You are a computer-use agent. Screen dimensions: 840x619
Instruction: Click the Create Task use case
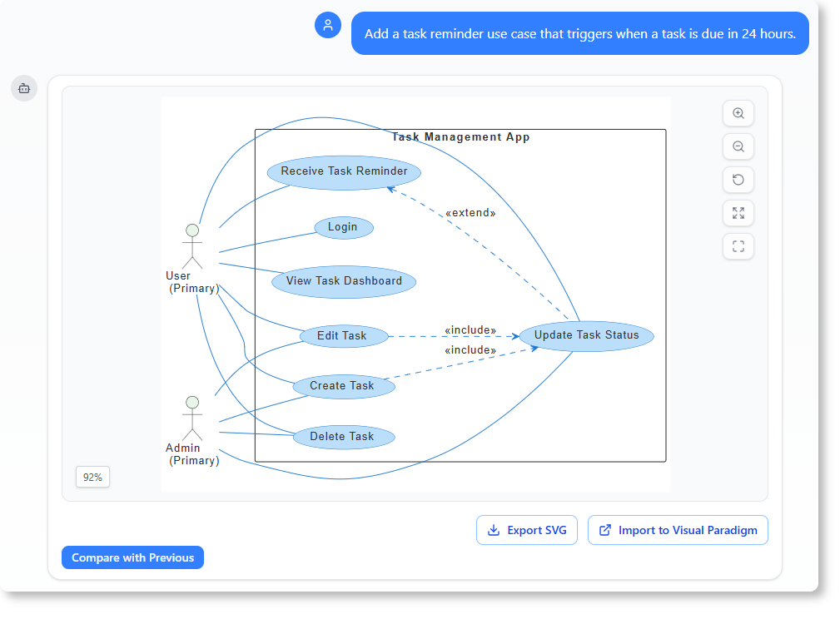point(343,386)
